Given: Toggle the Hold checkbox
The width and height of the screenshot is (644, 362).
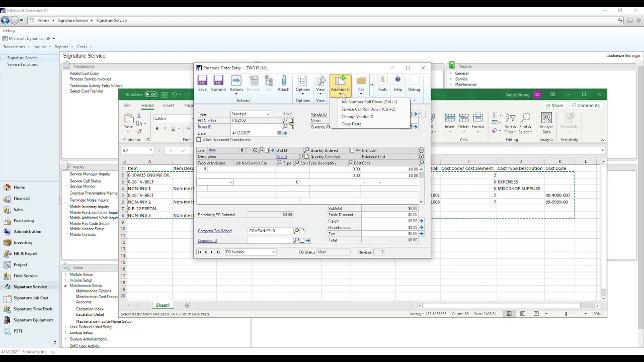Looking at the screenshot, I should click(x=280, y=114).
